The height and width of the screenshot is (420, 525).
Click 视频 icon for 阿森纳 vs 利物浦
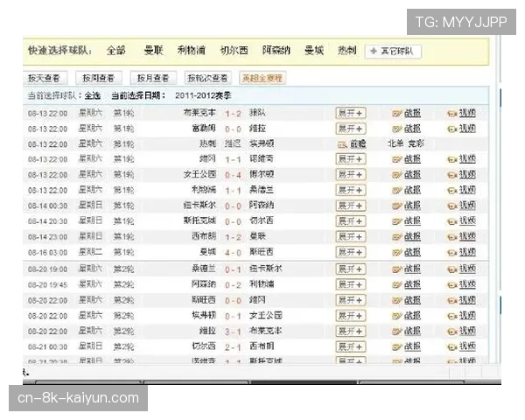coord(452,285)
